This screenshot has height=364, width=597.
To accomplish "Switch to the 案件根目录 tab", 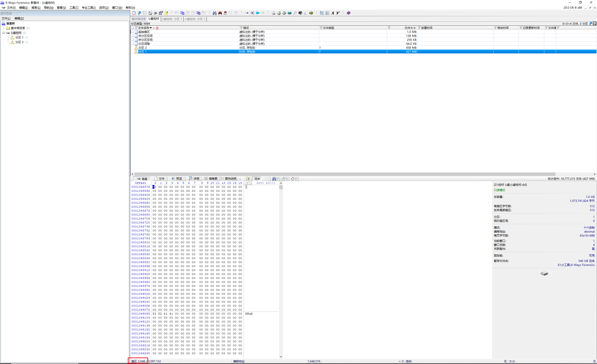I will (x=139, y=19).
